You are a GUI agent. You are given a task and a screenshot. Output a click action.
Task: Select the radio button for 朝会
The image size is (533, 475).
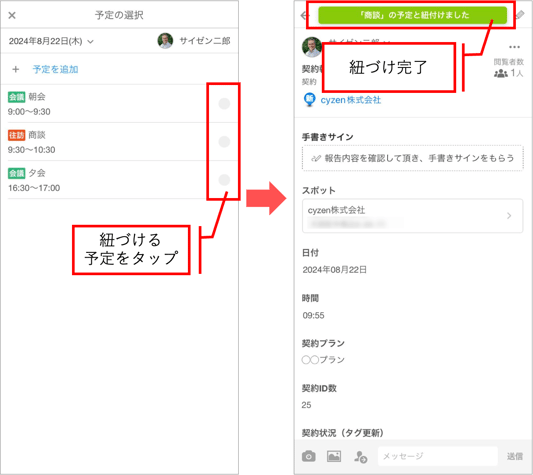tap(224, 103)
